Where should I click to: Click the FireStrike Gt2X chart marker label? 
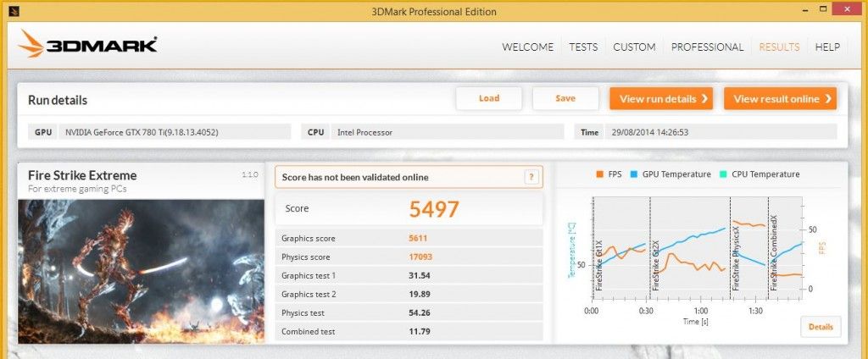(x=657, y=266)
